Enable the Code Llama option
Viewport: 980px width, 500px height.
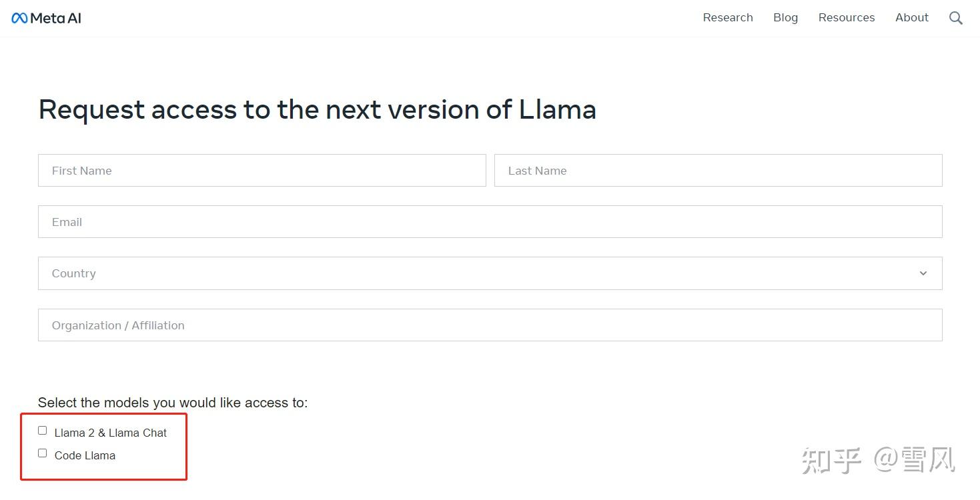(x=42, y=453)
